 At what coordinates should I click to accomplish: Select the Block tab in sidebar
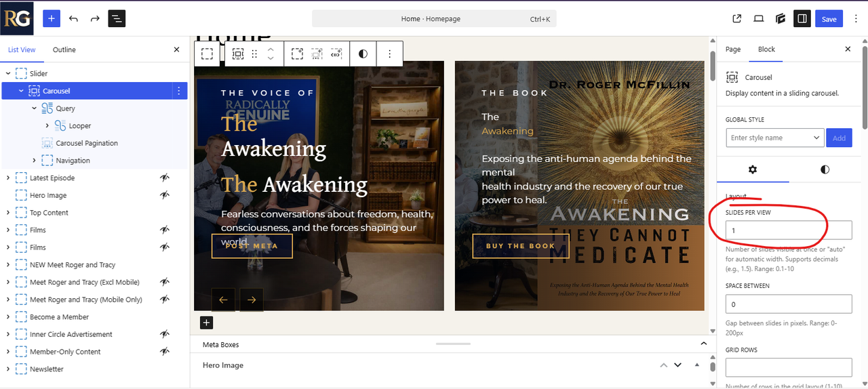(766, 49)
